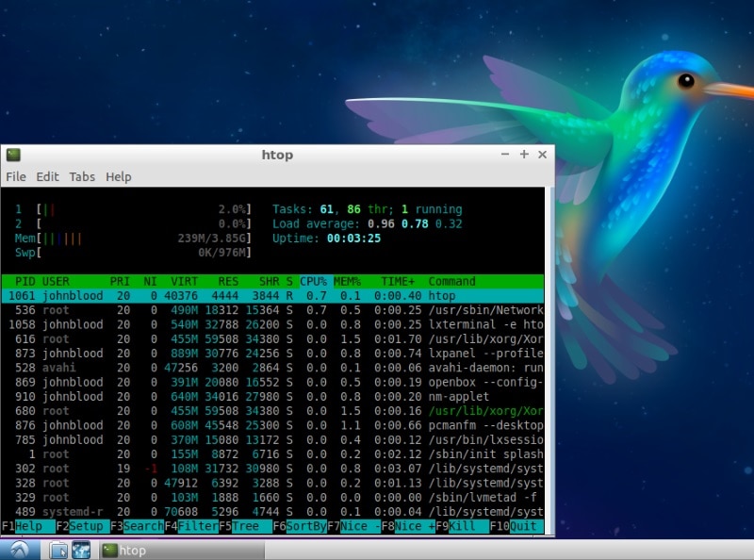Open the Edit menu
754x560 pixels.
click(48, 177)
